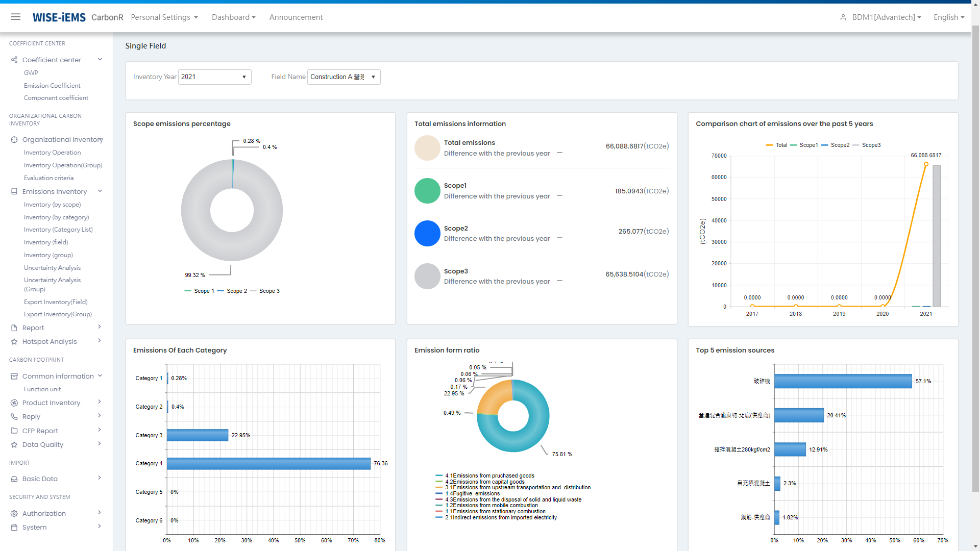Go to Inventory (by category)
The image size is (980, 551).
click(57, 217)
